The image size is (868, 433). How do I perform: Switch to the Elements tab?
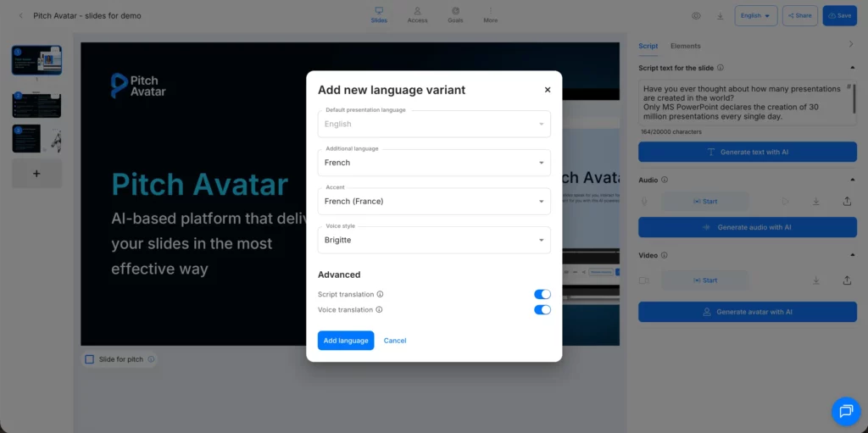pos(685,46)
